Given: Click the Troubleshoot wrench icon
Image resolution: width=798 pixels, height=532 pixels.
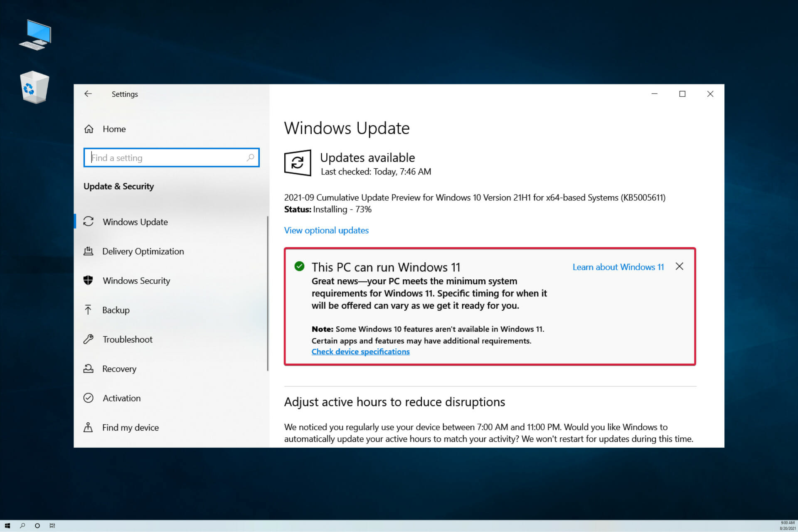Looking at the screenshot, I should (88, 339).
